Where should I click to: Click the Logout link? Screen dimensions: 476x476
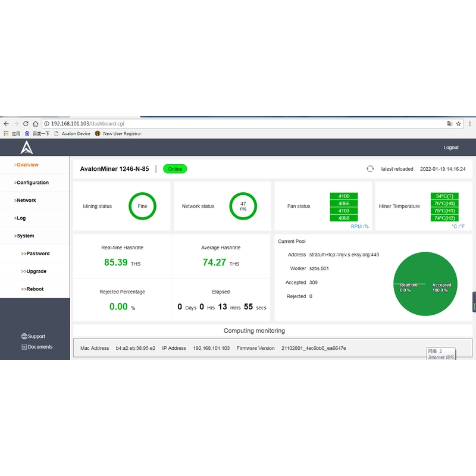[x=451, y=147]
